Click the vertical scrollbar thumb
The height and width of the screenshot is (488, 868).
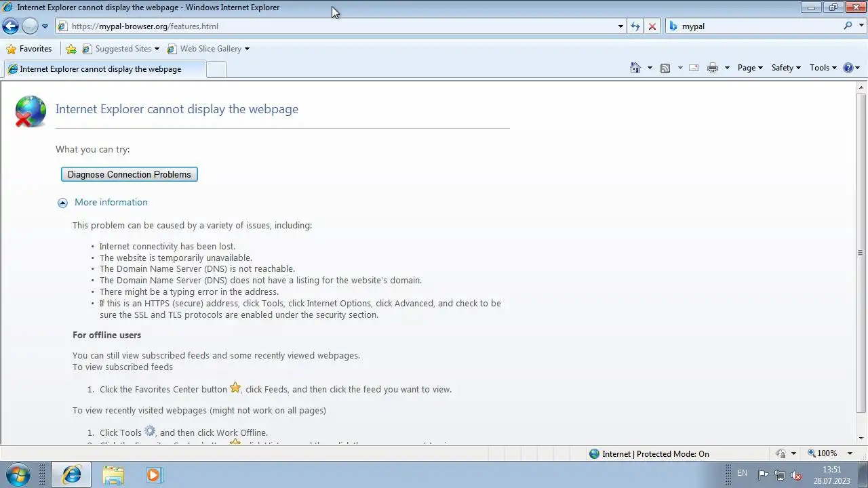[861, 253]
